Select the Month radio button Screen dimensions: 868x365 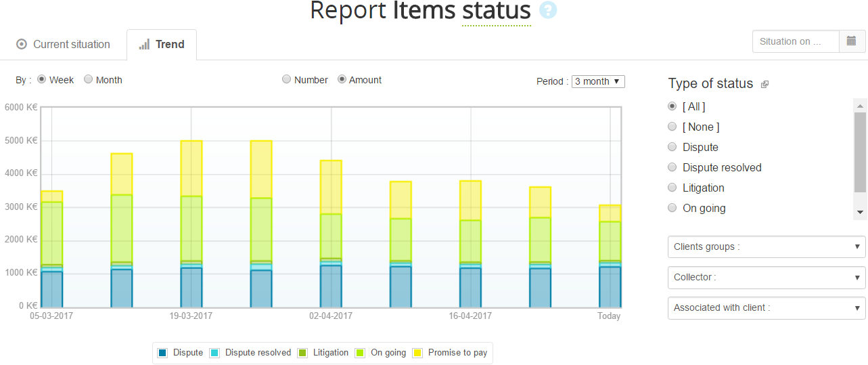click(89, 79)
